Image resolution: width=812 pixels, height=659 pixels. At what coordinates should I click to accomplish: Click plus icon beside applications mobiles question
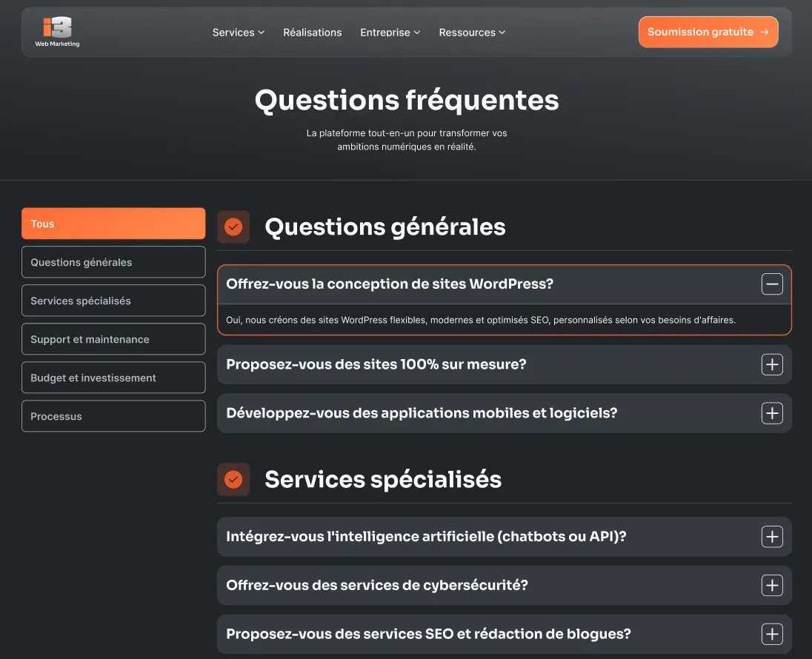[772, 413]
